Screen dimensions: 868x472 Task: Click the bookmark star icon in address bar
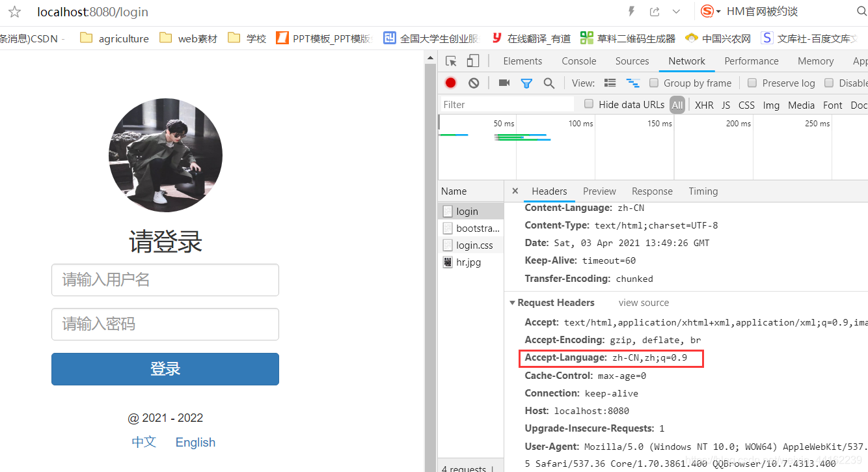pyautogui.click(x=14, y=12)
